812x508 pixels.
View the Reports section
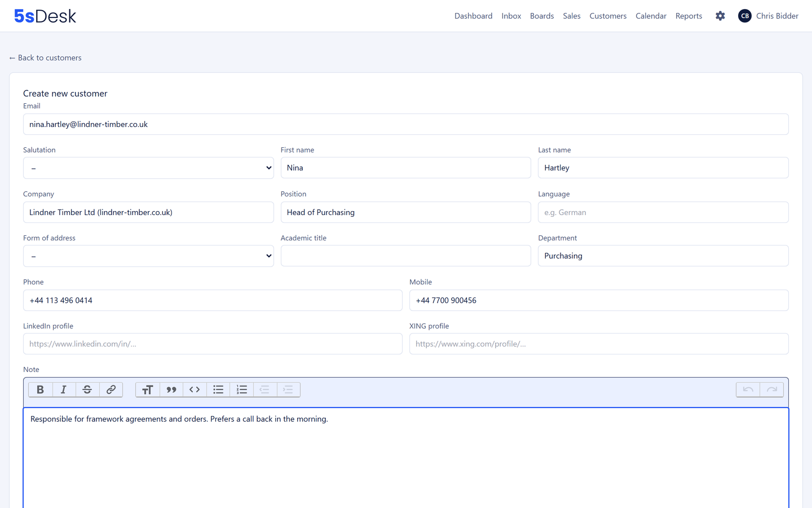tap(689, 16)
